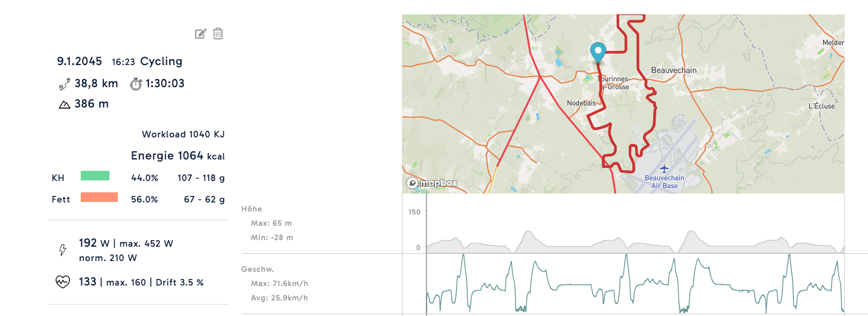Click the stopwatch icon beside 1:30:03

point(136,84)
